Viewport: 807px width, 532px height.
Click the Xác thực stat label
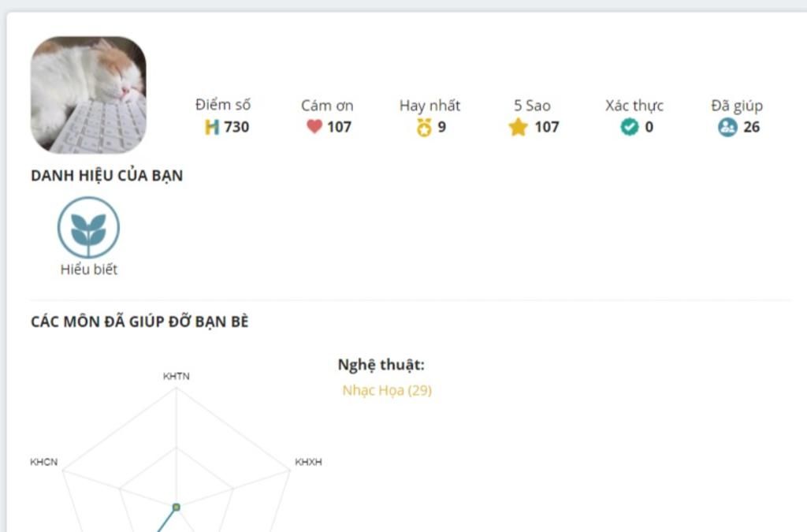pos(634,106)
